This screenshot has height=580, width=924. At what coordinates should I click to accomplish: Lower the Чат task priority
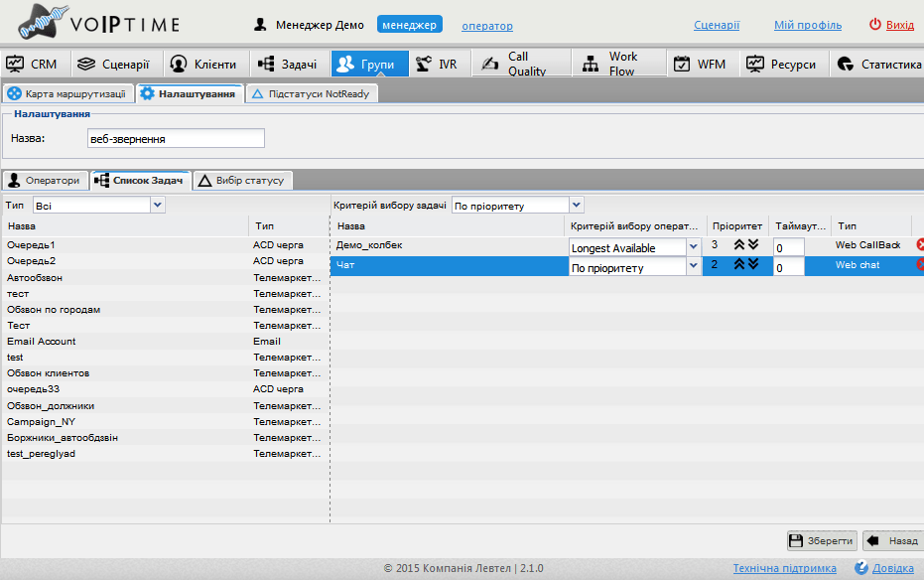pyautogui.click(x=753, y=264)
